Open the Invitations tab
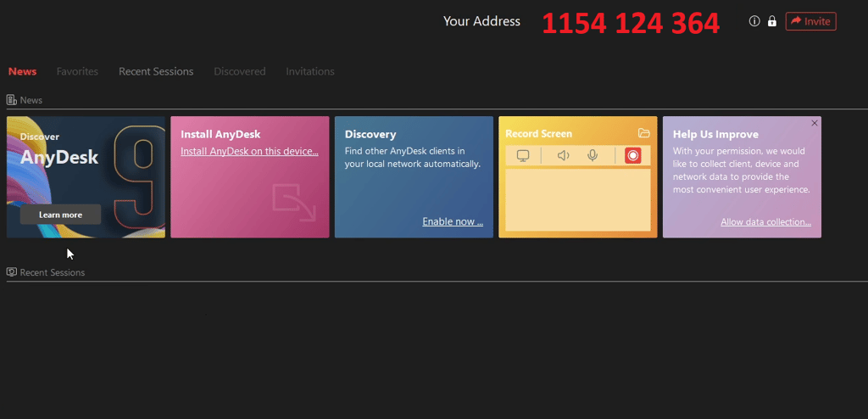 click(x=310, y=71)
